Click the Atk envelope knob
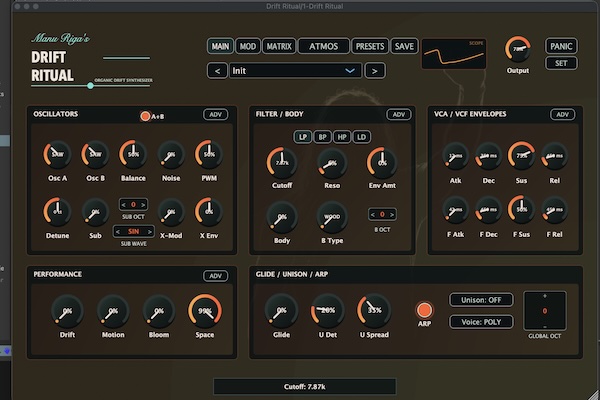This screenshot has width=600, height=400. tap(455, 156)
